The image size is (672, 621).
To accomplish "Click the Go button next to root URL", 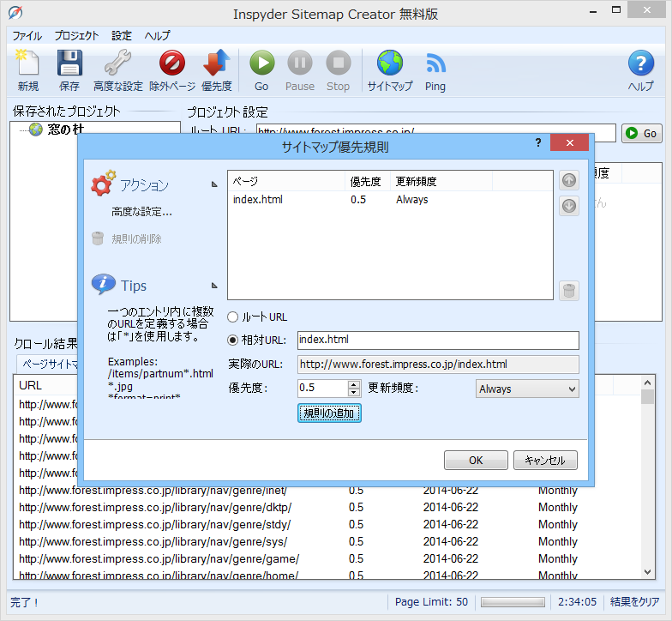I will click(641, 134).
